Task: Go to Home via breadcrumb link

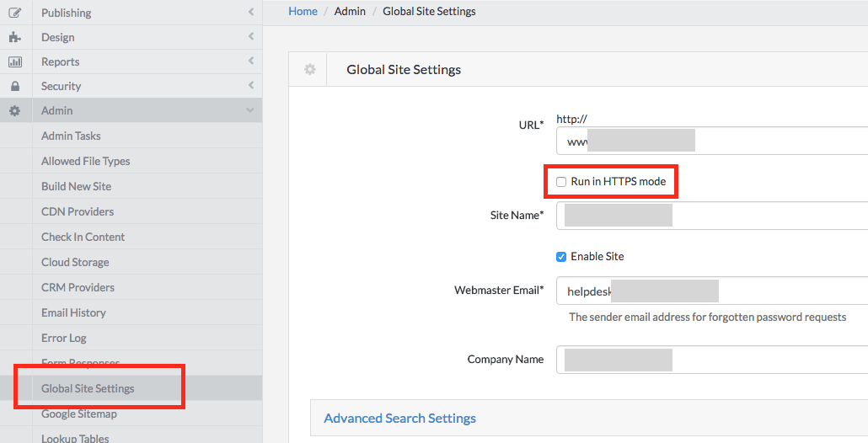Action: (x=303, y=11)
